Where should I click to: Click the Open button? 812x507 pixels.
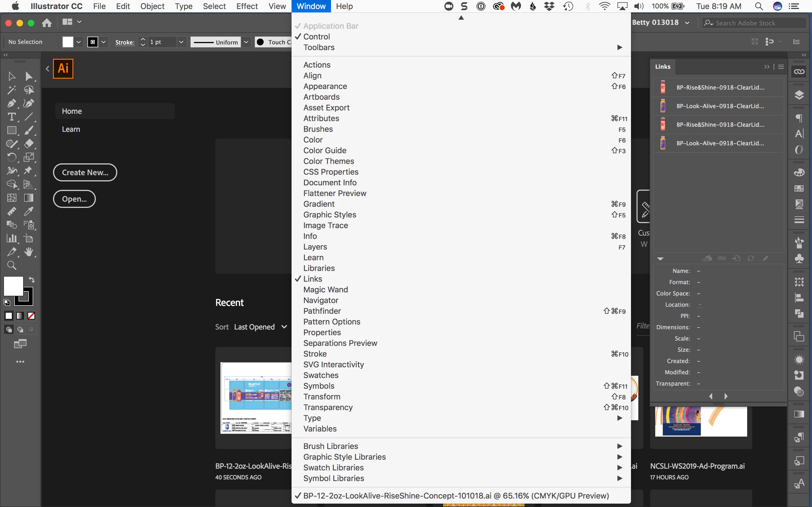[x=74, y=199]
